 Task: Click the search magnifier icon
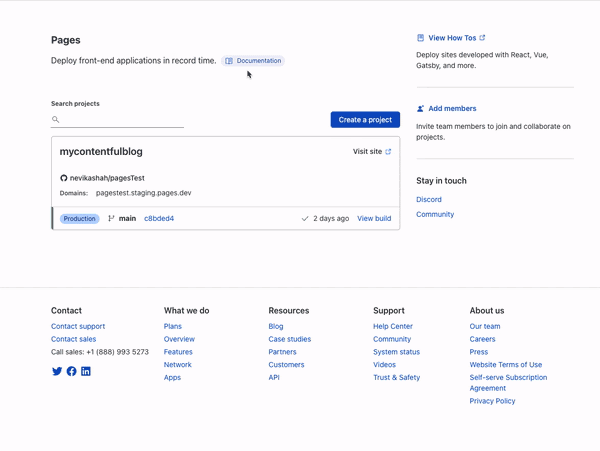[x=56, y=120]
